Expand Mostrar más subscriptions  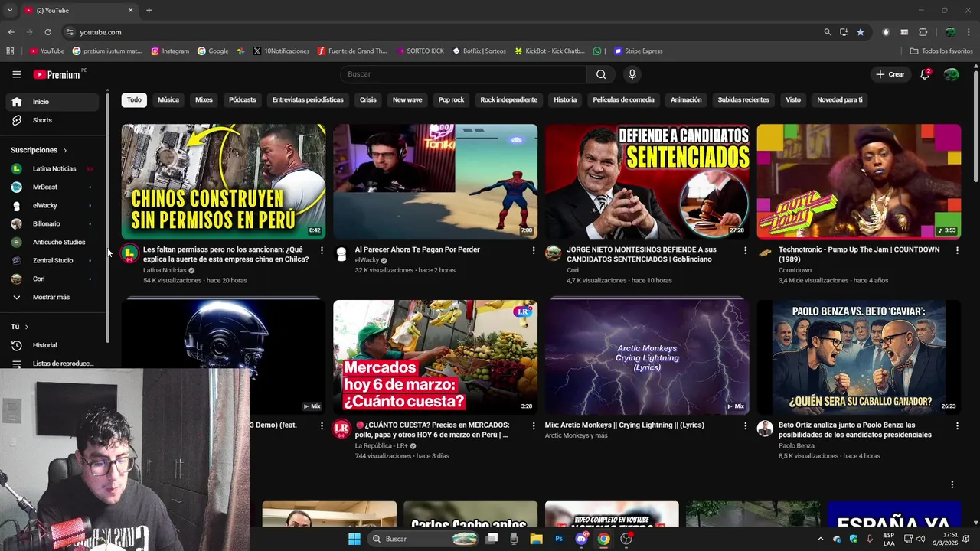coord(53,297)
